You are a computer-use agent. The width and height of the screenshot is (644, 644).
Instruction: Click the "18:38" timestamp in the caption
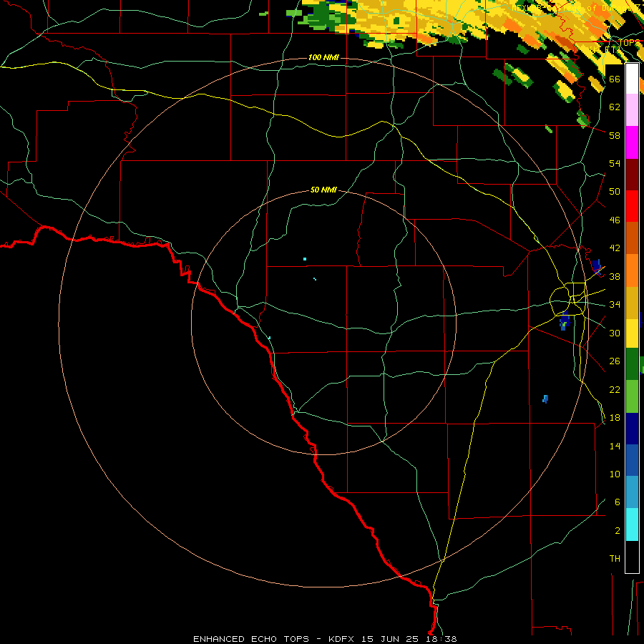click(x=442, y=639)
